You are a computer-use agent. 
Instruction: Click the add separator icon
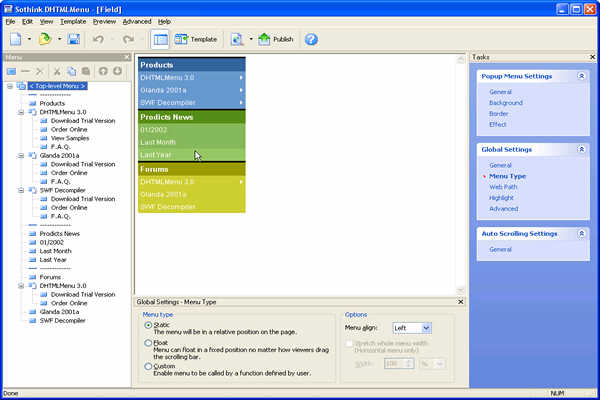click(25, 71)
